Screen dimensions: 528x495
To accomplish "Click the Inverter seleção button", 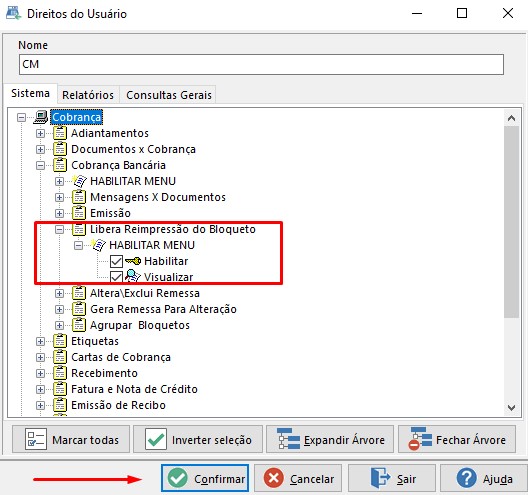I will [x=198, y=439].
